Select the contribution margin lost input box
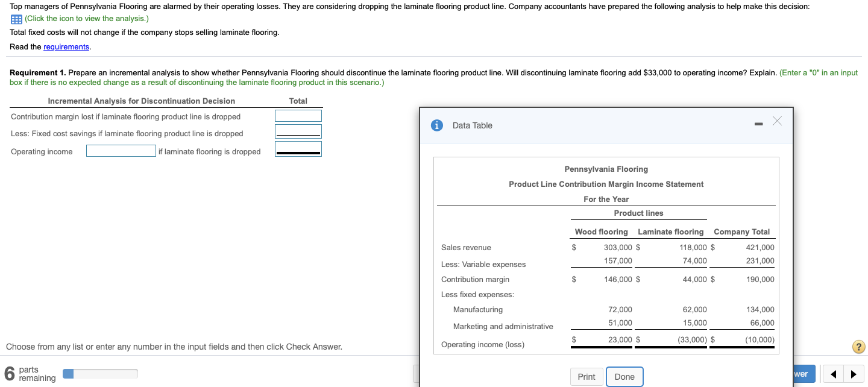 [298, 116]
